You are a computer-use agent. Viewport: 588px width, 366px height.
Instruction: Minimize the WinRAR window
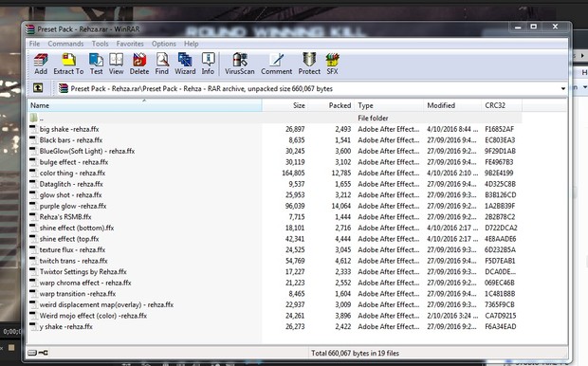(518, 27)
